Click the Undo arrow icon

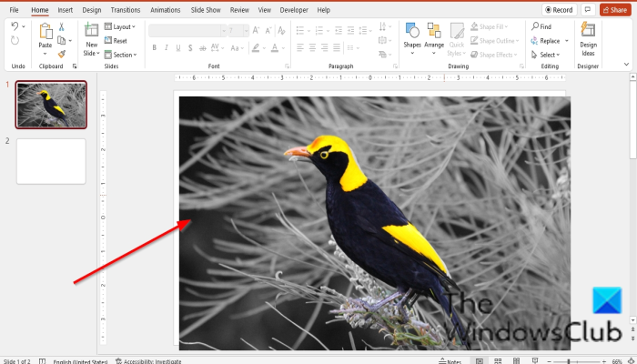click(x=15, y=28)
